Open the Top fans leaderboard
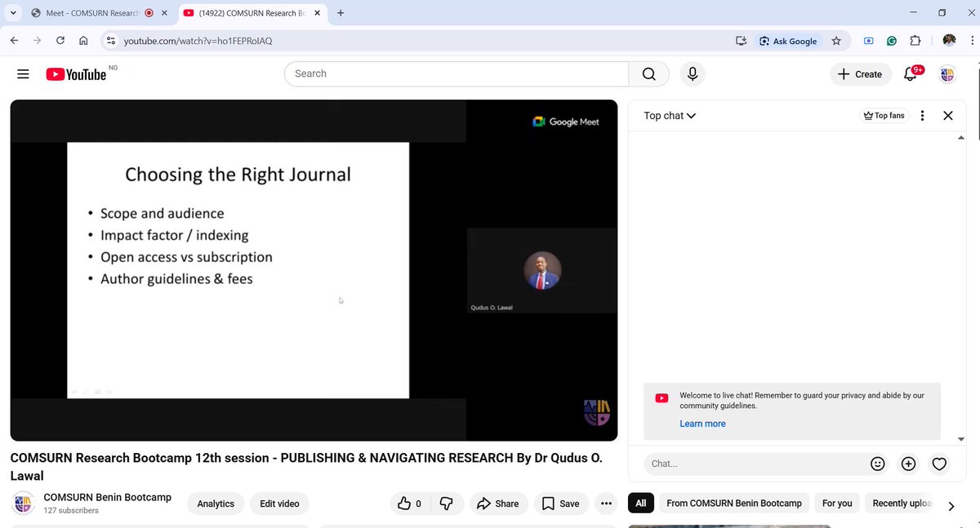The height and width of the screenshot is (528, 980). click(x=884, y=116)
